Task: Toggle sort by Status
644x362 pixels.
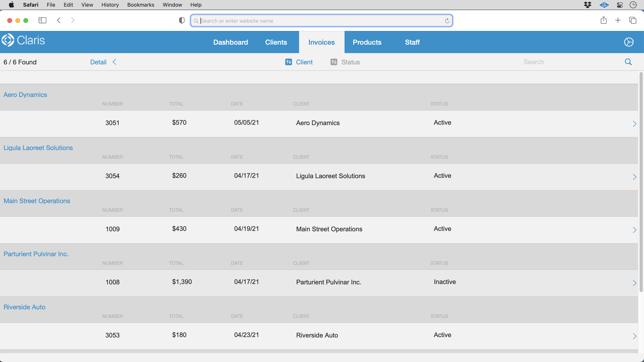Action: pos(345,62)
